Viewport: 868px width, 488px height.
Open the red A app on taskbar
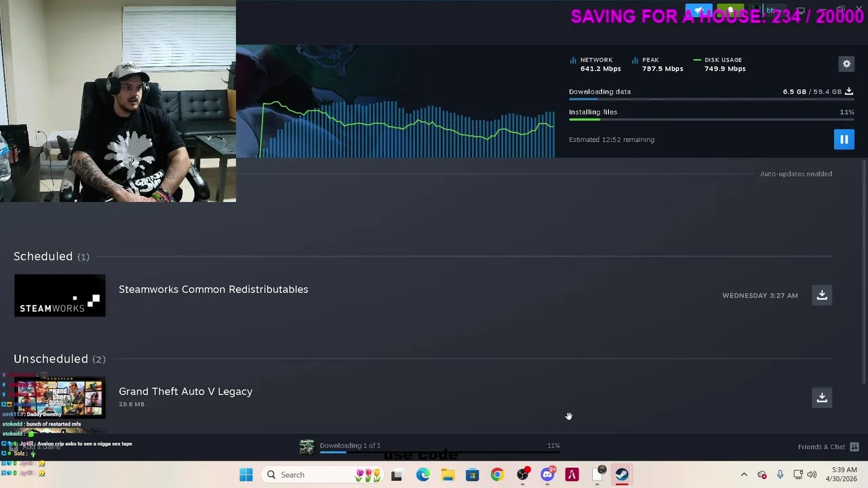pyautogui.click(x=572, y=474)
